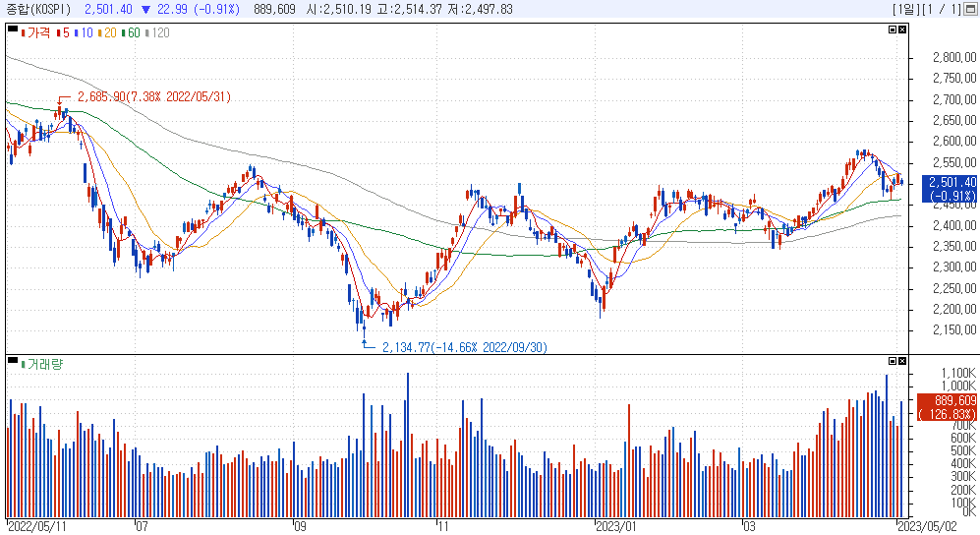Click the [1 / 1] page indicator
This screenshot has height=535, width=980.
940,10
